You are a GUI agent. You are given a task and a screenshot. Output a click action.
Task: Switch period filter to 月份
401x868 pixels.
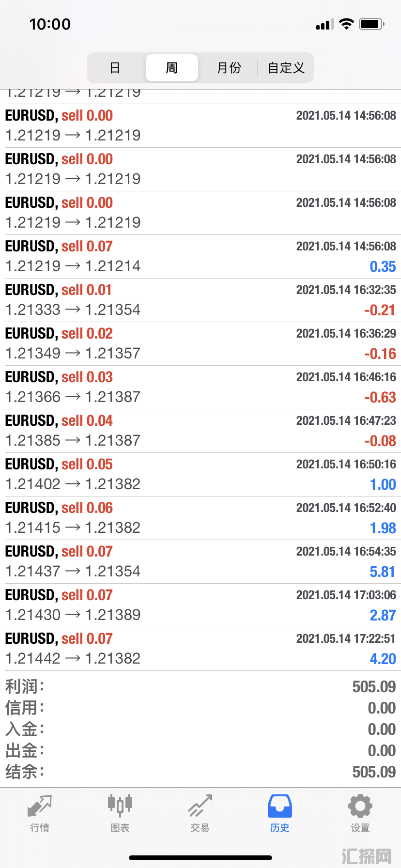click(x=229, y=68)
